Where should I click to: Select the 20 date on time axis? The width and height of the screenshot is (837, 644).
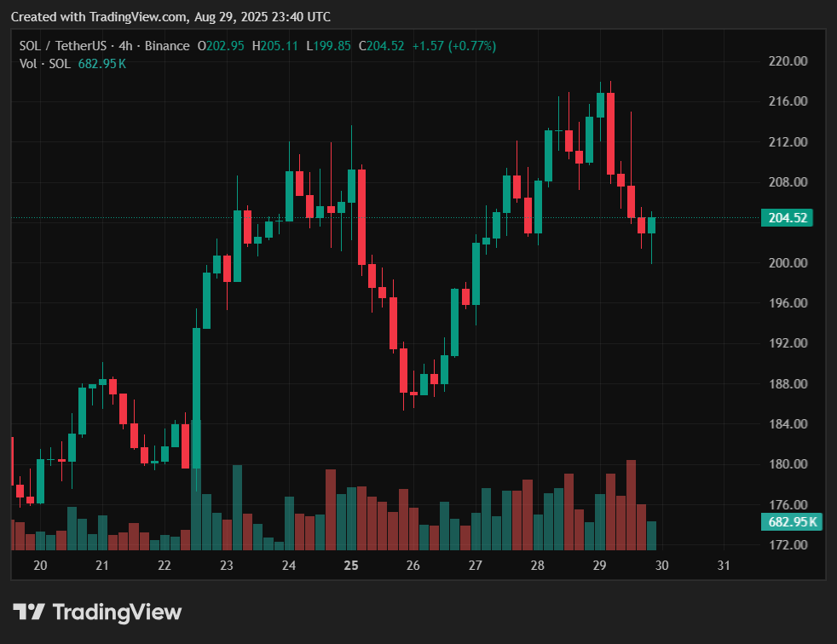click(x=39, y=565)
